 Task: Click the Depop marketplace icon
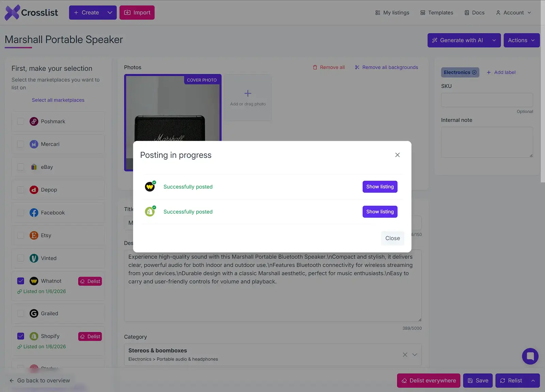34,190
